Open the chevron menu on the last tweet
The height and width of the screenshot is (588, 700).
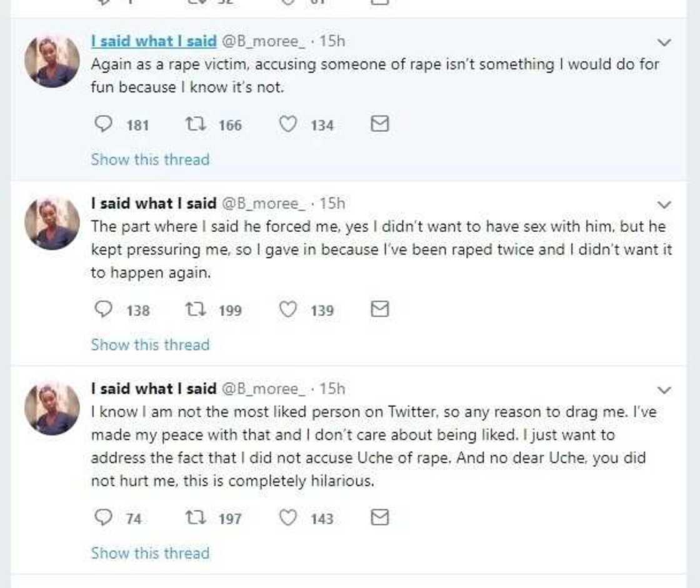[664, 390]
